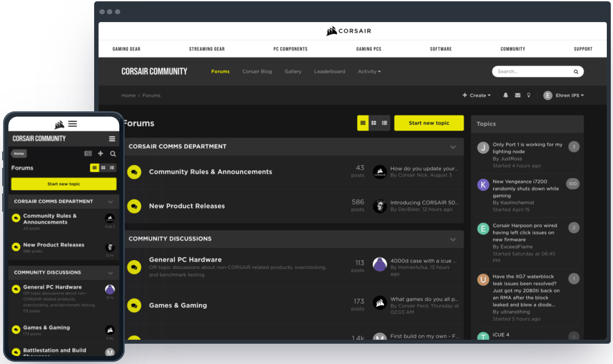Open notifications bell in desktop window
613x364 pixels.
click(506, 95)
